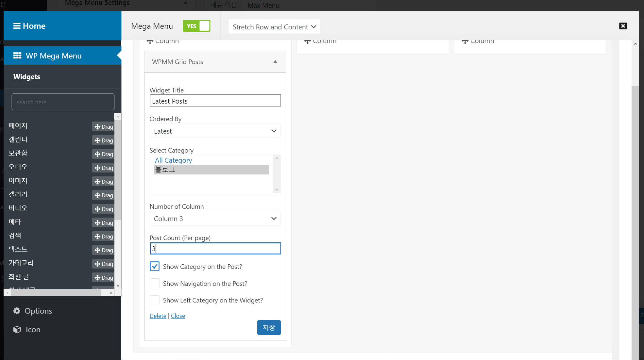Click Drag handle for 페이지 widget
Screen dimensions: 644x360
[x=103, y=127]
